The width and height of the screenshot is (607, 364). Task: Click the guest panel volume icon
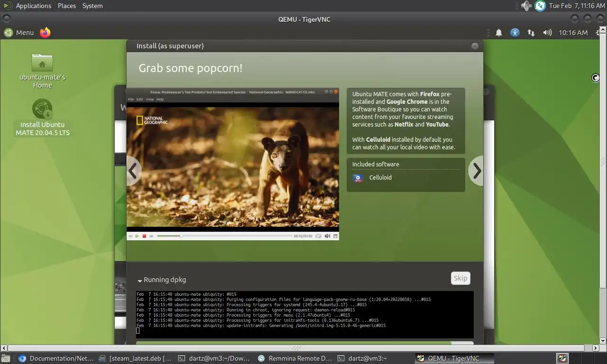pos(547,33)
